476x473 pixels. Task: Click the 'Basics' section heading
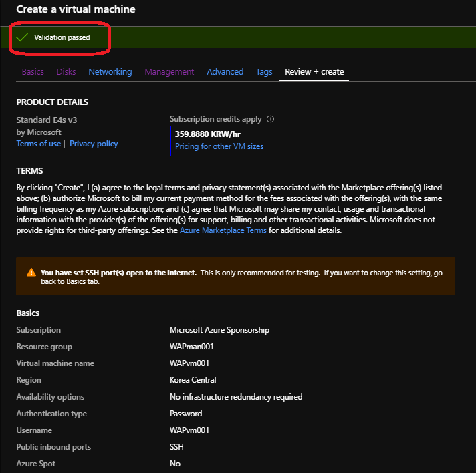tap(28, 313)
